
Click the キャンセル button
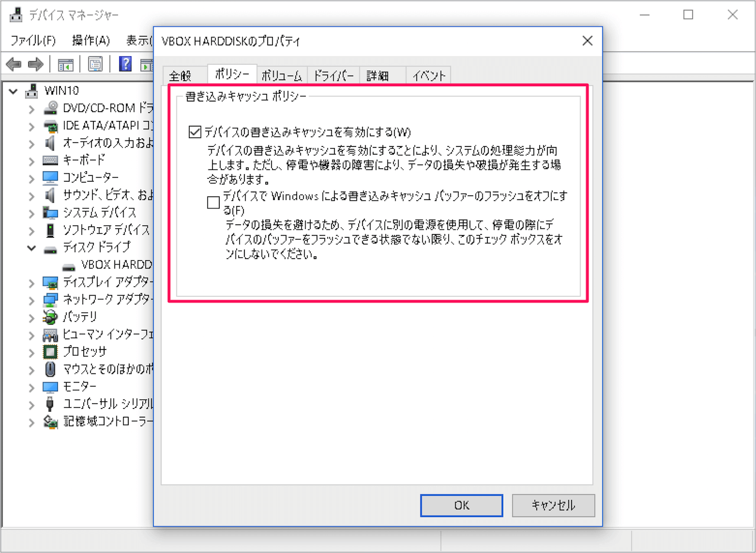(553, 505)
